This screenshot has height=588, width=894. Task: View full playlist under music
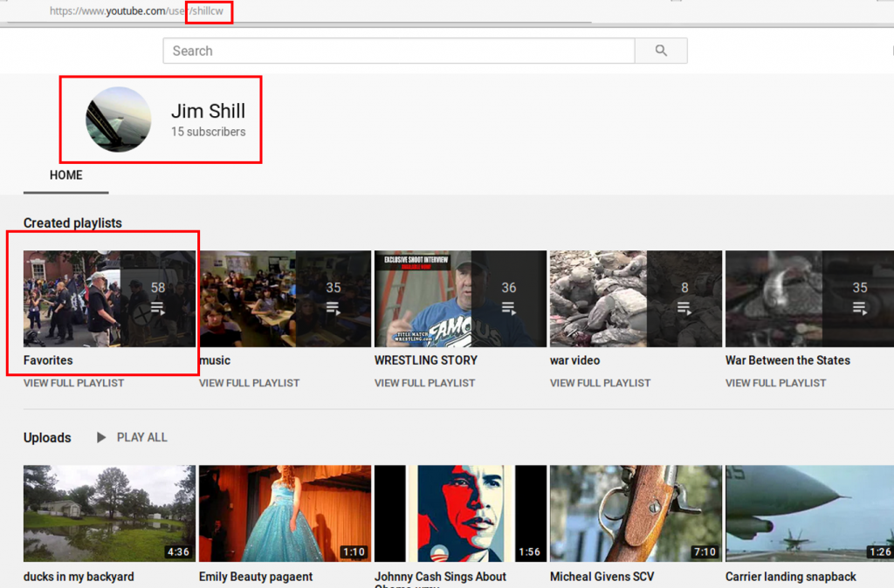250,383
